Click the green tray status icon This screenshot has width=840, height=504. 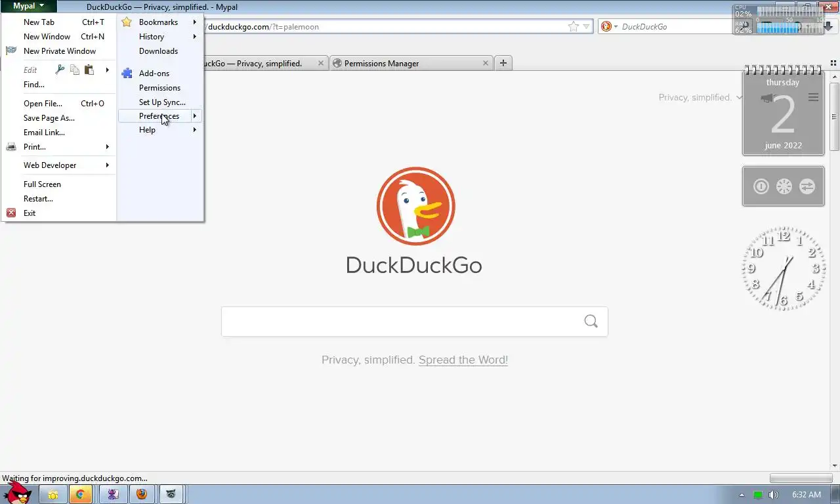pos(758,495)
